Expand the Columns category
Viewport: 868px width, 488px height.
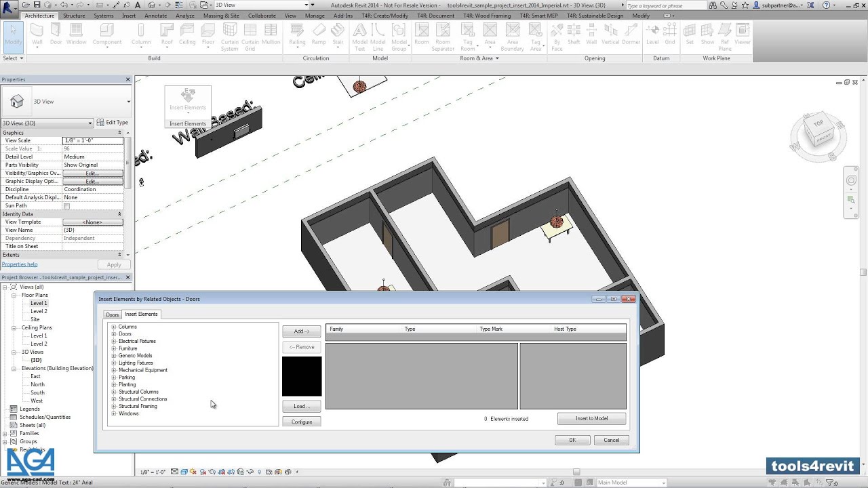pyautogui.click(x=114, y=327)
